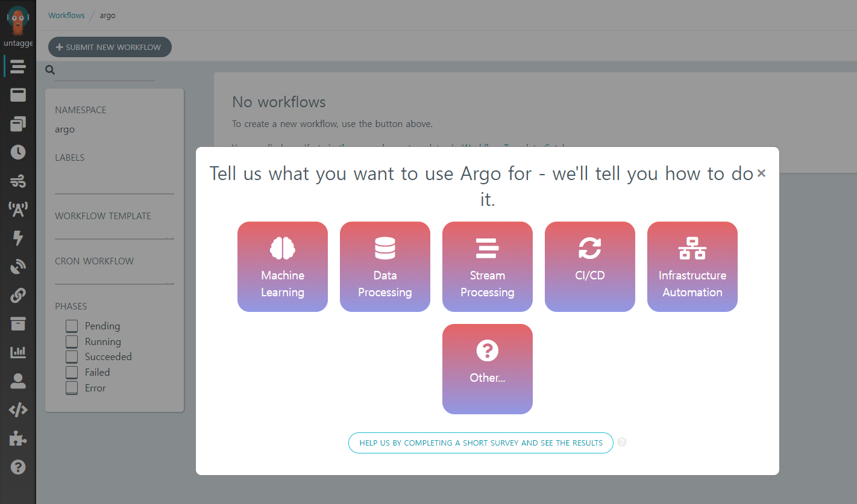Open Workflow Templates sidebar icon

click(18, 95)
